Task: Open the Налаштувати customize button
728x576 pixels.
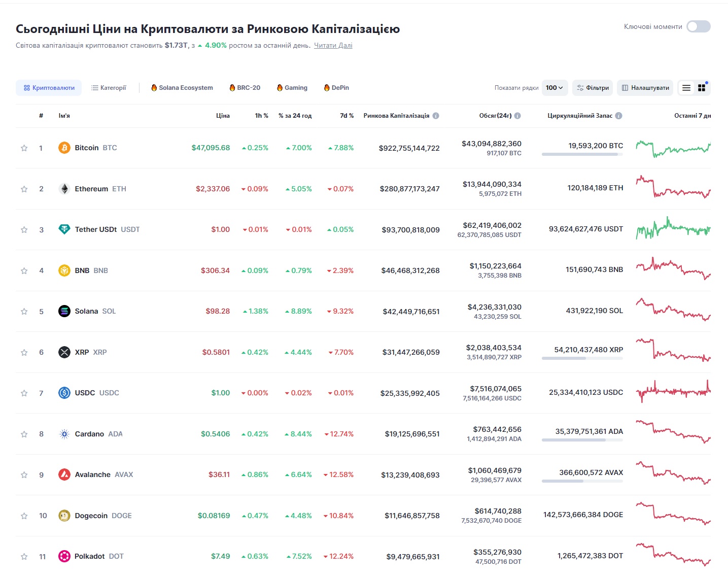Action: [645, 88]
